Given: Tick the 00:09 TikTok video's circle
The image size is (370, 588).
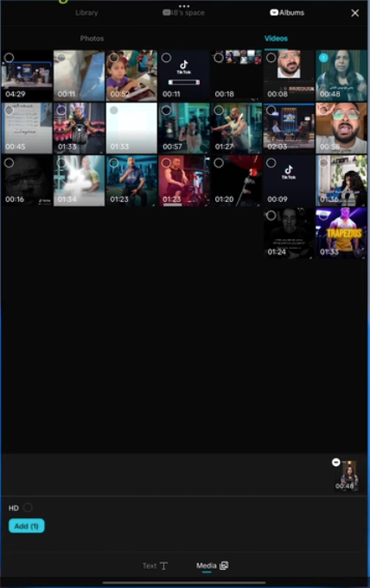Looking at the screenshot, I should tap(271, 162).
